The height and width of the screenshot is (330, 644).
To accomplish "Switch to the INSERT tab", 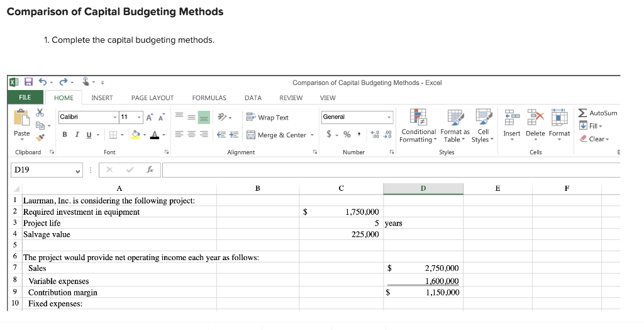I will pos(102,98).
